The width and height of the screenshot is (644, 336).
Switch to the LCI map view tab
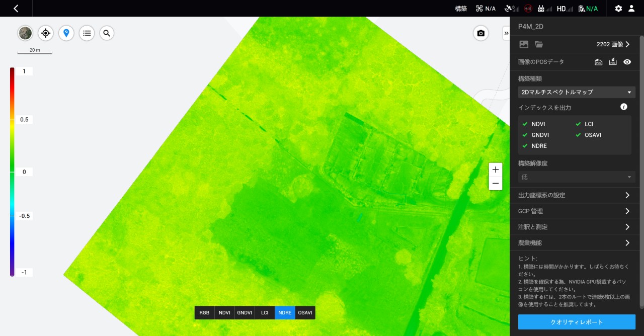pos(265,313)
